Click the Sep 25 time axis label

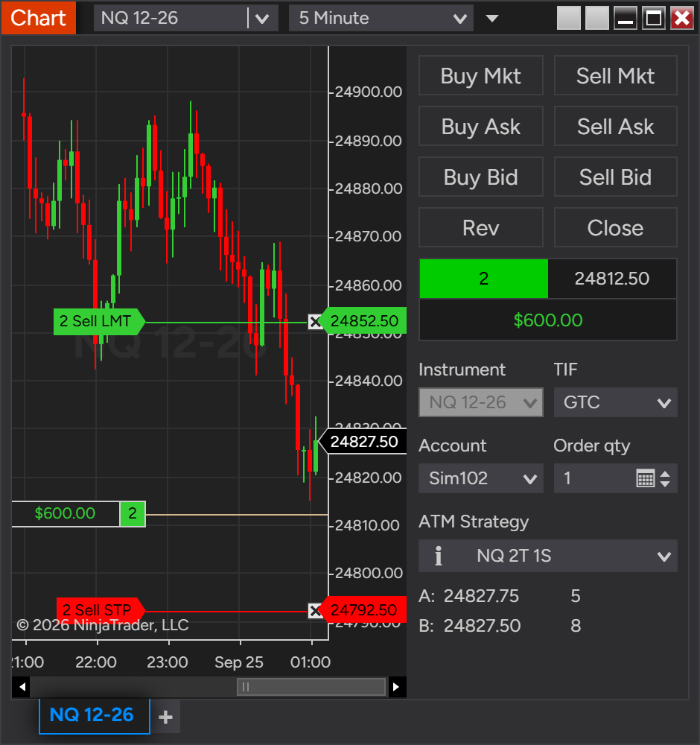(239, 662)
